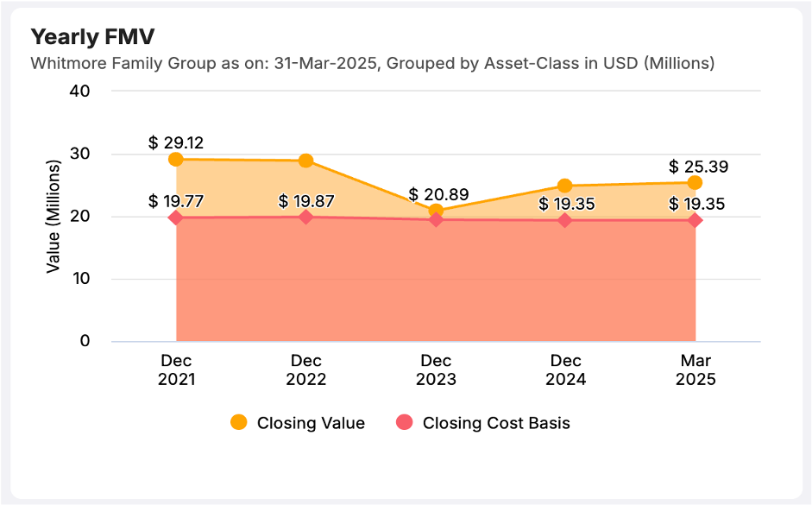Select the Mar 2025 Cost Basis diamond
The image size is (812, 505).
(695, 220)
